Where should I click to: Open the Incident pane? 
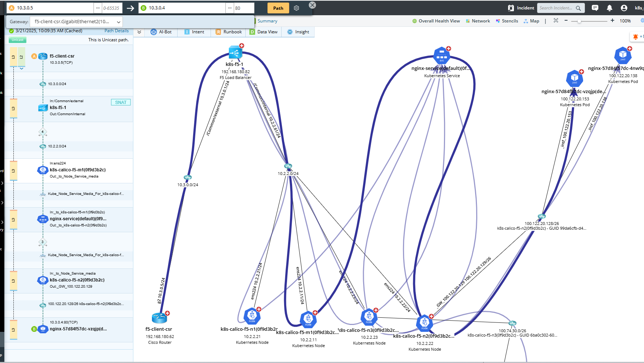pyautogui.click(x=521, y=8)
